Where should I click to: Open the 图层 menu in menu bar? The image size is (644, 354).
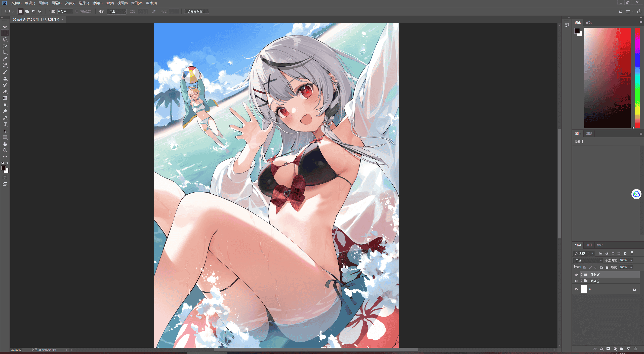[56, 3]
